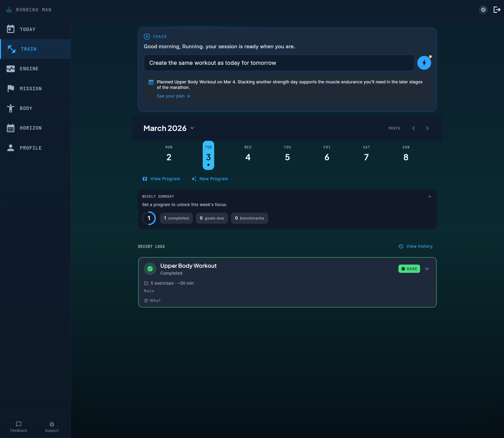The width and height of the screenshot is (504, 438).
Task: Click the DONE status badge
Action: [x=409, y=268]
